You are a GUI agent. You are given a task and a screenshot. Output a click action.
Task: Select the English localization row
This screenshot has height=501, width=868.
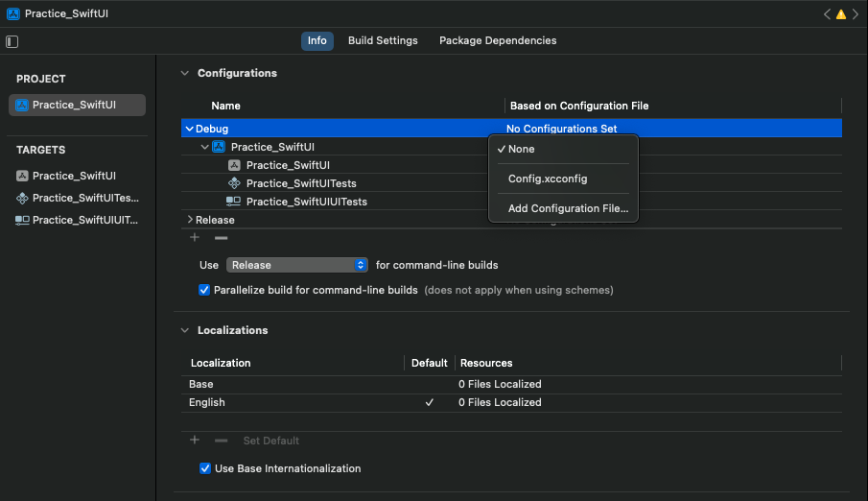(x=511, y=402)
